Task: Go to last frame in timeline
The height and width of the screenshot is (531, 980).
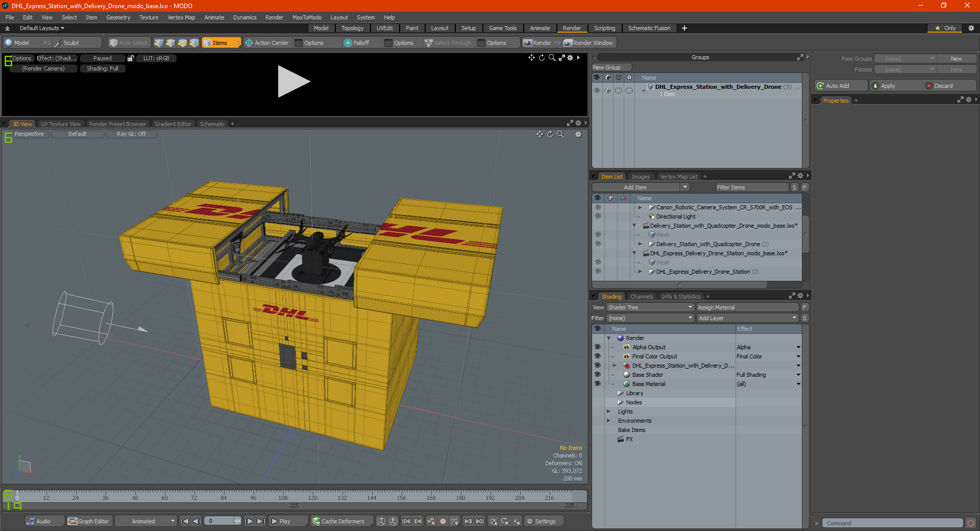Action: pyautogui.click(x=261, y=521)
